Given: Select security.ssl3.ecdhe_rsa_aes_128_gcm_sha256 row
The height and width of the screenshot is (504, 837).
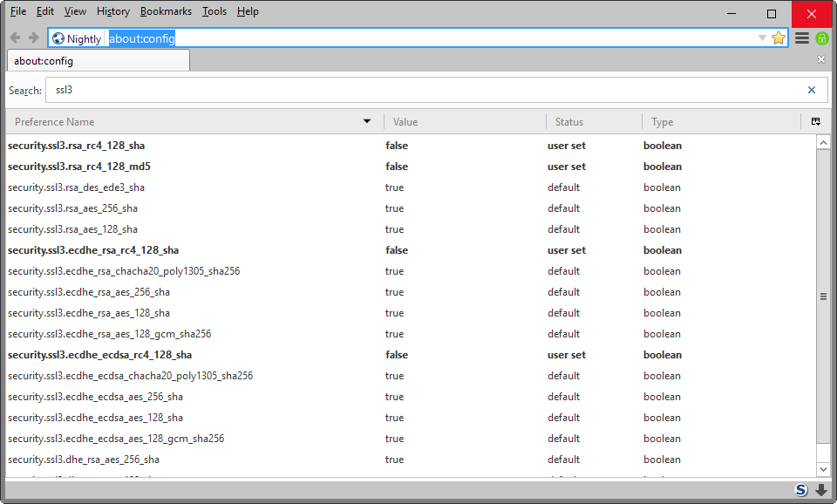Looking at the screenshot, I should 411,334.
